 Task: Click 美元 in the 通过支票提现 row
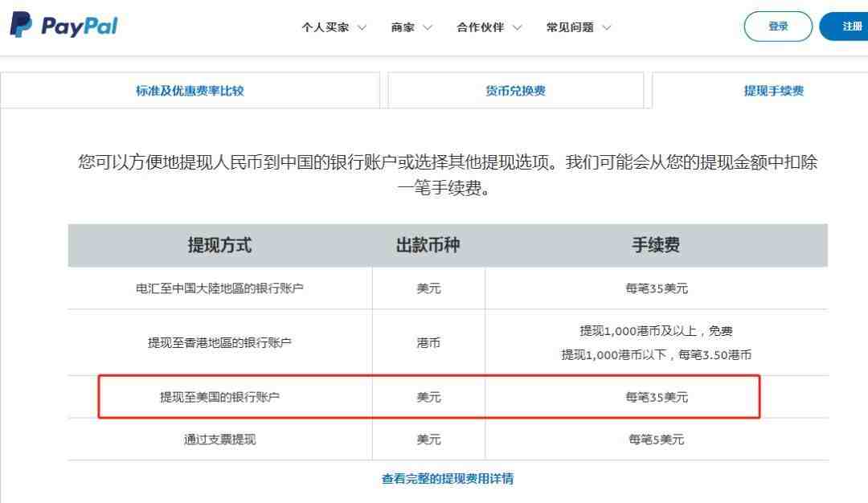point(428,440)
